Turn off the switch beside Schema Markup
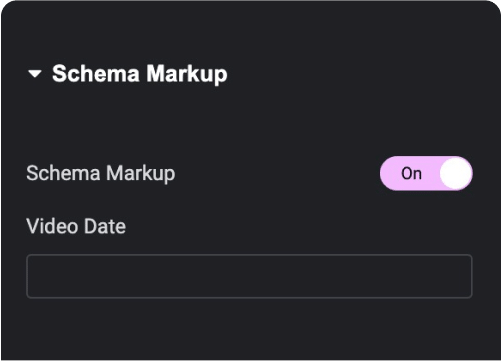The height and width of the screenshot is (361, 501). point(426,173)
